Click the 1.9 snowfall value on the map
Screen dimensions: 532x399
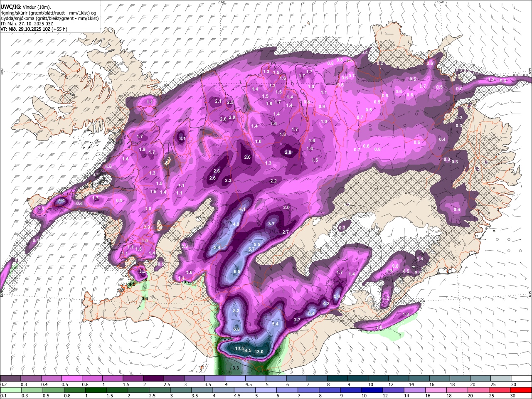tap(142, 149)
